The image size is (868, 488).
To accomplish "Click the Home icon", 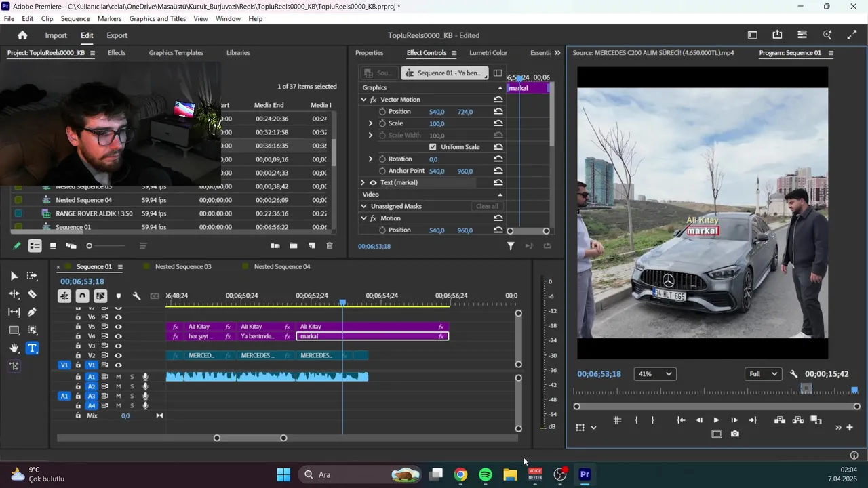I will pos(22,35).
